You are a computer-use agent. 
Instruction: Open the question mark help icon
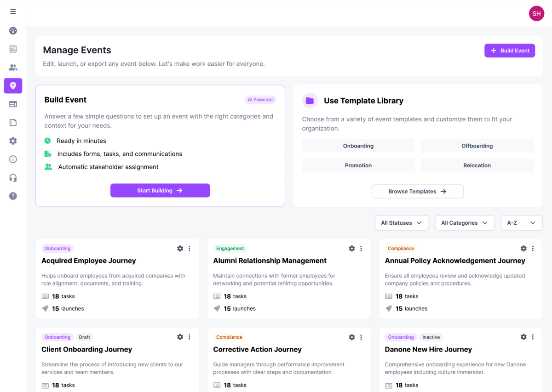(13, 196)
